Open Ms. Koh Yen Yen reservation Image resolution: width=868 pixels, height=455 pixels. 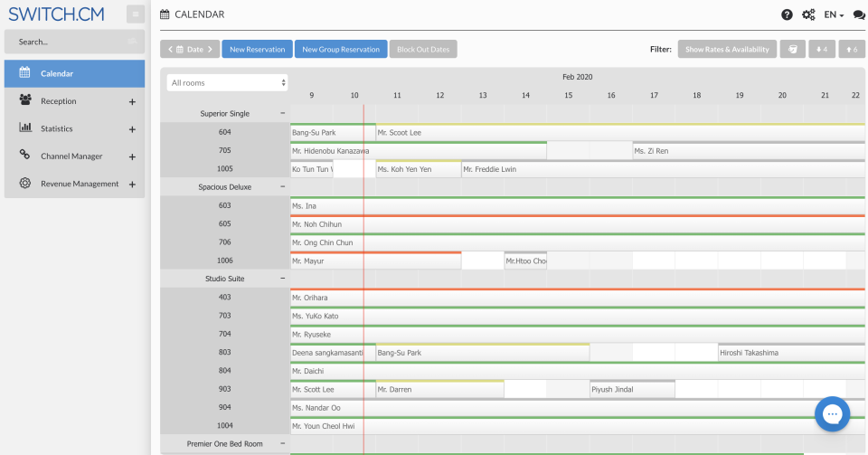tap(419, 169)
